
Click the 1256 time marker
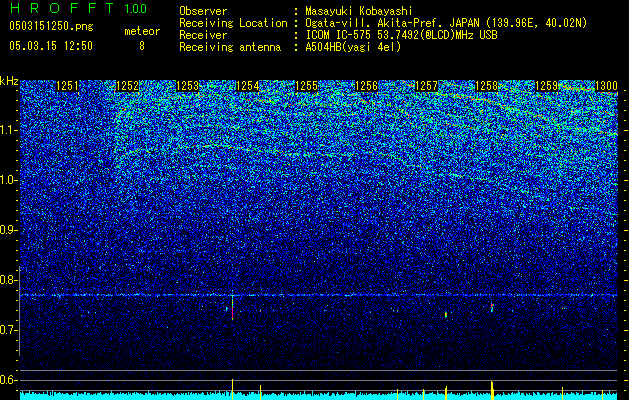pos(367,86)
